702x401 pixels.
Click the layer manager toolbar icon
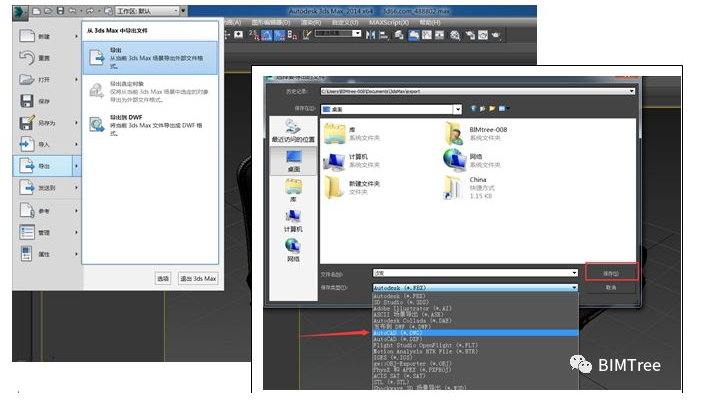[x=399, y=34]
